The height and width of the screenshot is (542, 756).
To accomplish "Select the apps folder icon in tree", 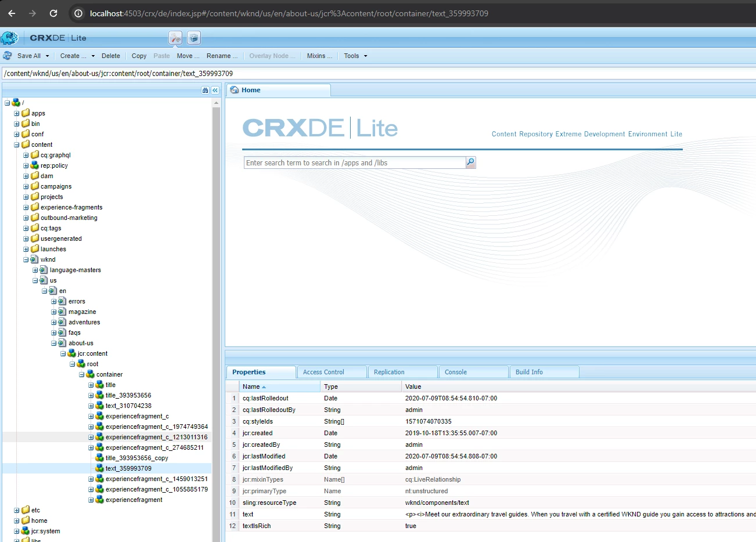I will 26,113.
